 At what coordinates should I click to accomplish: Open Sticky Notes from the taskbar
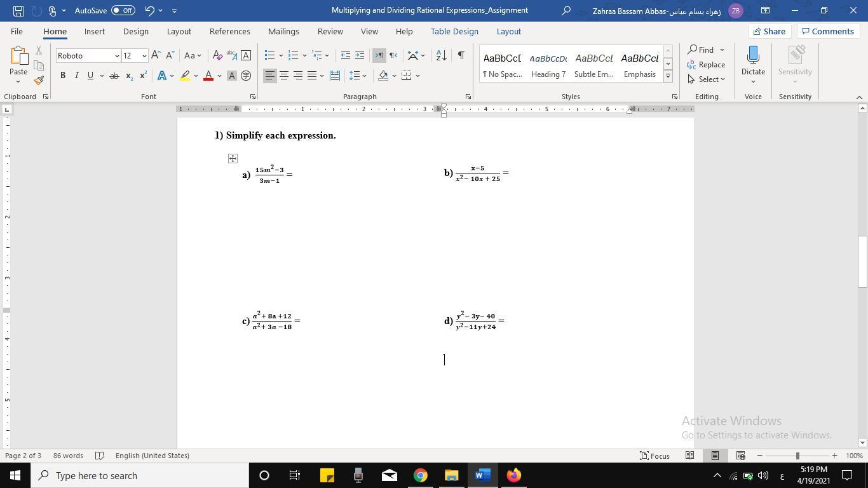327,475
